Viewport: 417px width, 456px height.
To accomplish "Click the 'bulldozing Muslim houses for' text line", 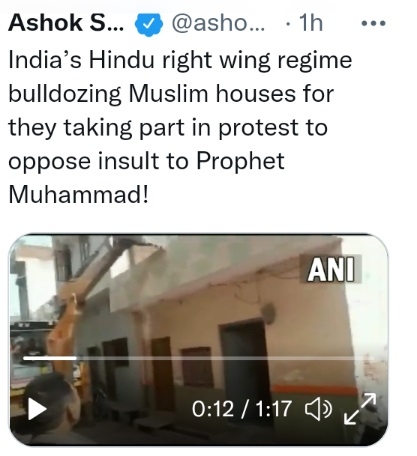I will (171, 94).
